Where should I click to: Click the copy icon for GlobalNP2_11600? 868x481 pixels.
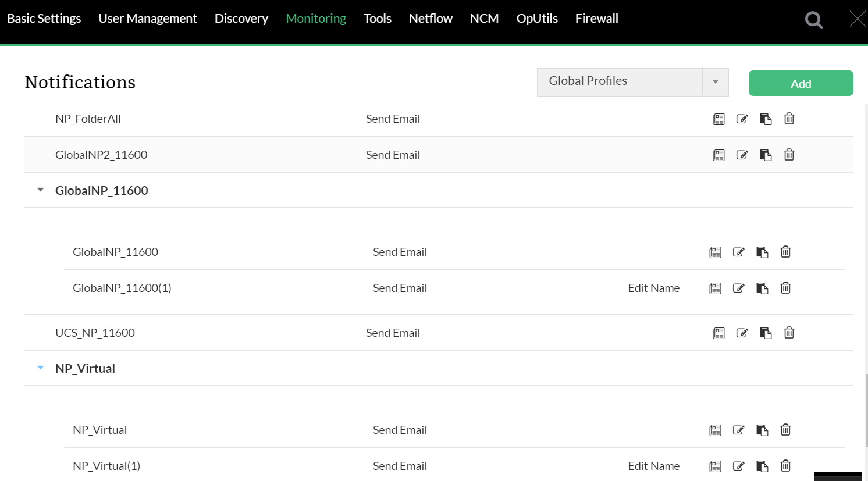coord(766,155)
